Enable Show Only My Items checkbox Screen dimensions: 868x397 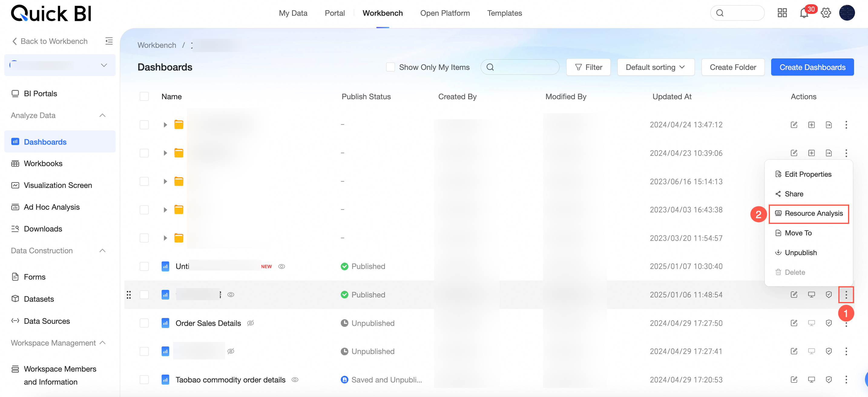click(x=390, y=67)
